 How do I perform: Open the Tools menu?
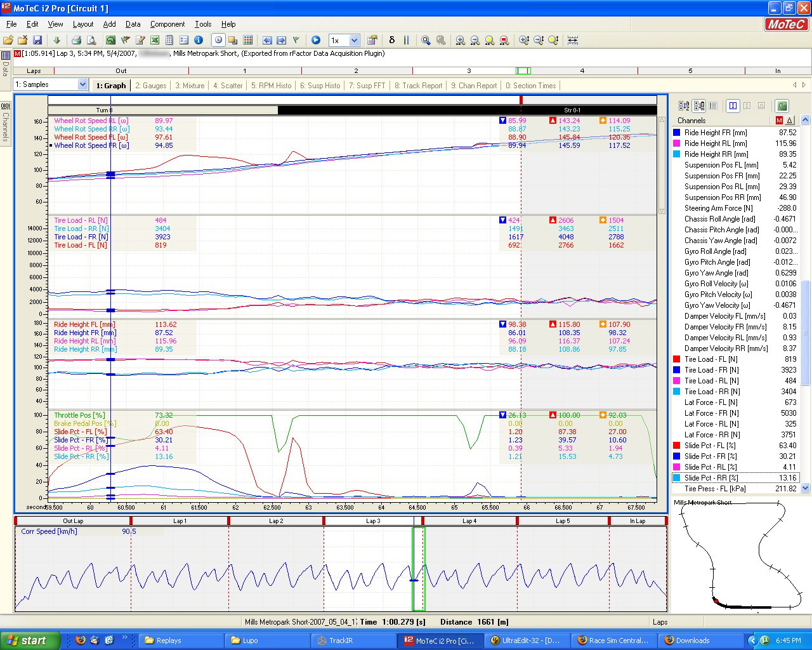coord(203,24)
